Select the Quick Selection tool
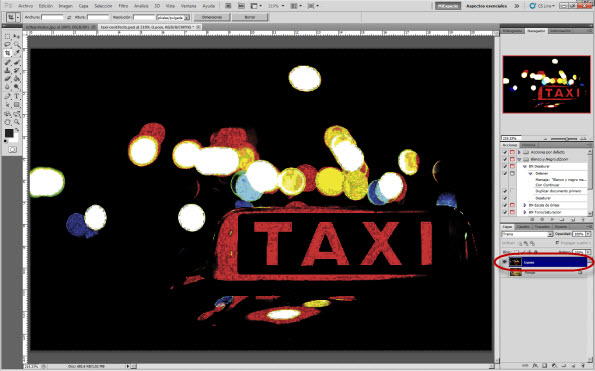 (x=17, y=45)
